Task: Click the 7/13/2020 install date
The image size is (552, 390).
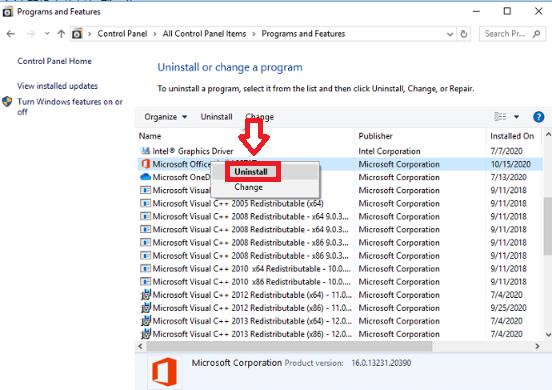Action: [x=508, y=177]
